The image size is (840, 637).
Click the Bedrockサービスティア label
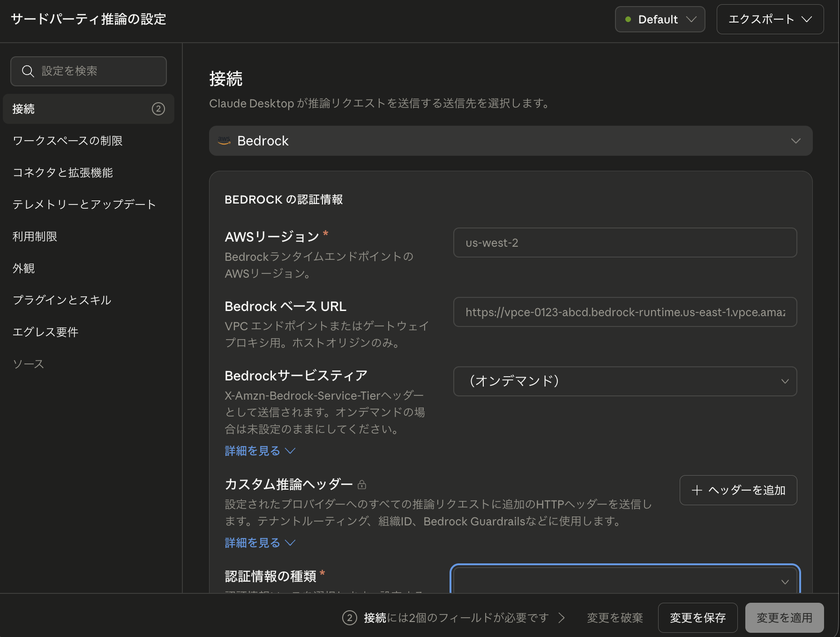coord(296,376)
